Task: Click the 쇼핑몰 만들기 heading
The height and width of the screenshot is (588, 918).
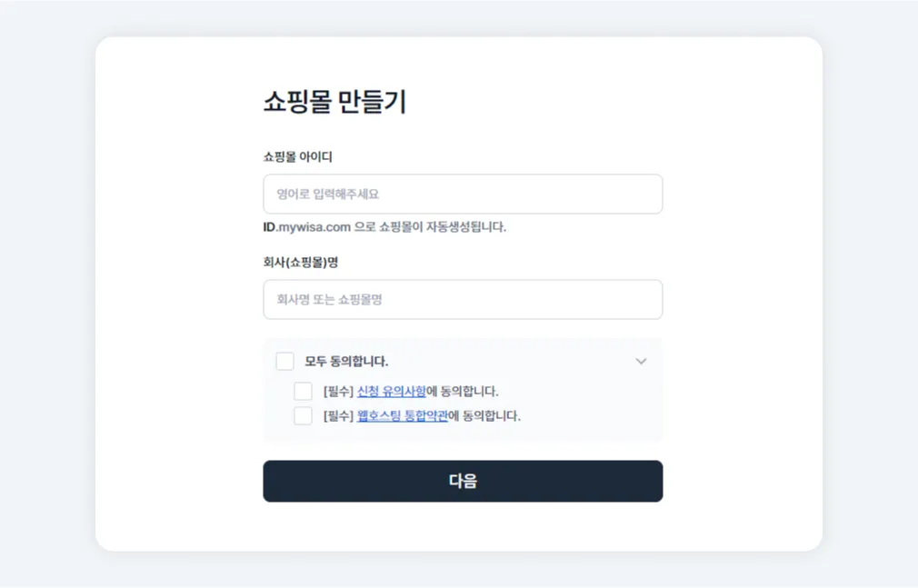Action: 334,102
